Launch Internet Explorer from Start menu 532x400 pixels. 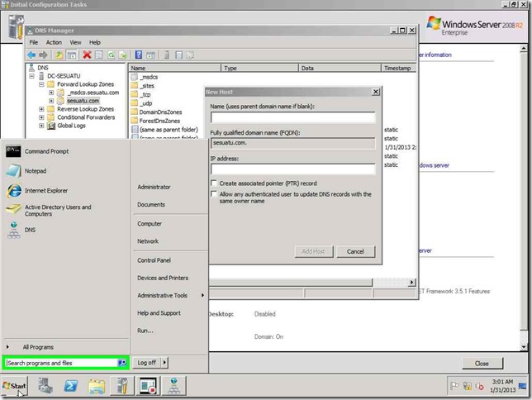(45, 190)
